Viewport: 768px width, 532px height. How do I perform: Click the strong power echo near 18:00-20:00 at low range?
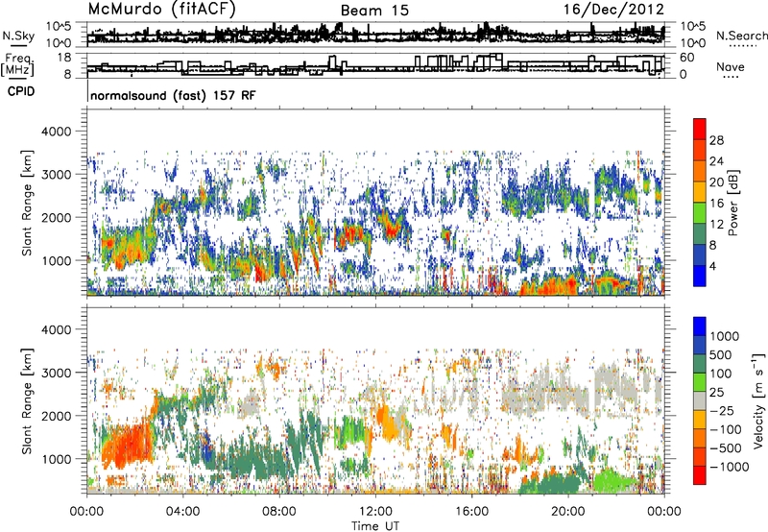pos(548,286)
